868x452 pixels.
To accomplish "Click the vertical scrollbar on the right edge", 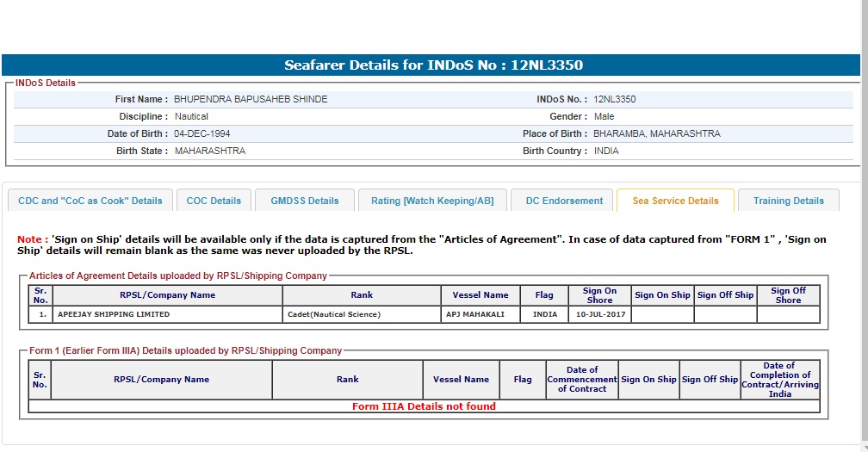I will 864,224.
